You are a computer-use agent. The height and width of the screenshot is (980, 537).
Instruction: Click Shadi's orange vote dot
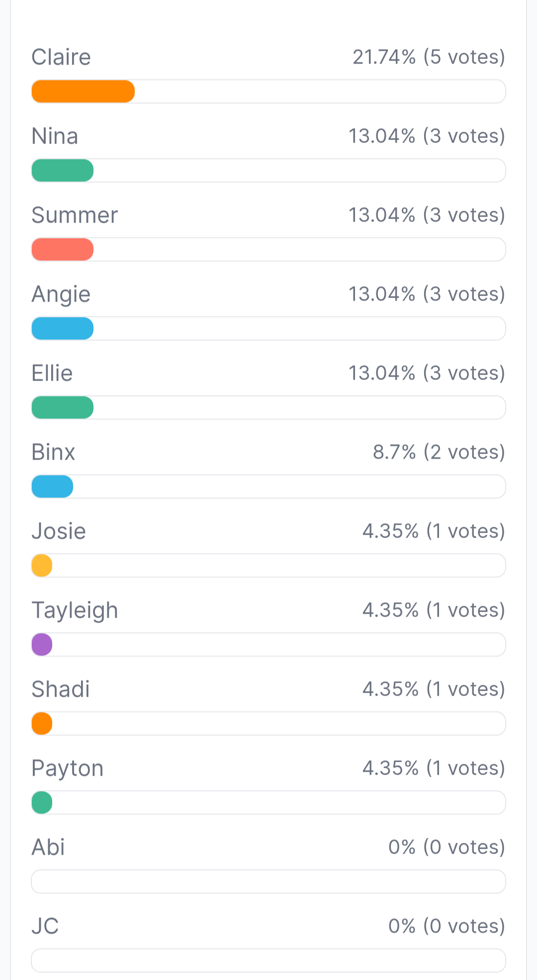tap(42, 724)
